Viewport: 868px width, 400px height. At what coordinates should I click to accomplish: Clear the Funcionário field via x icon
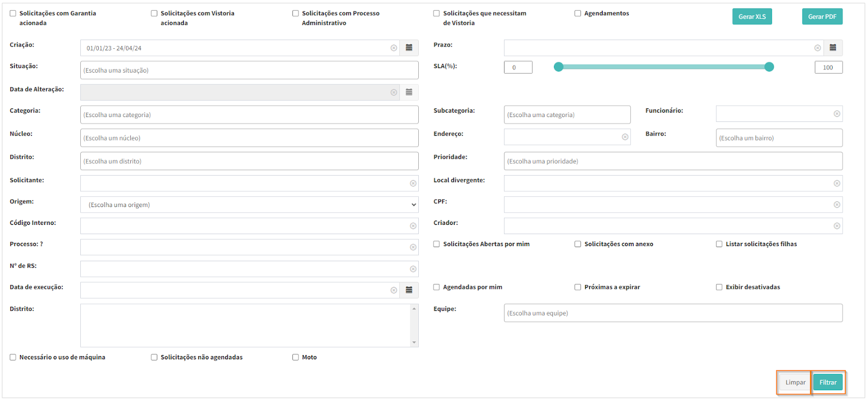tap(837, 114)
